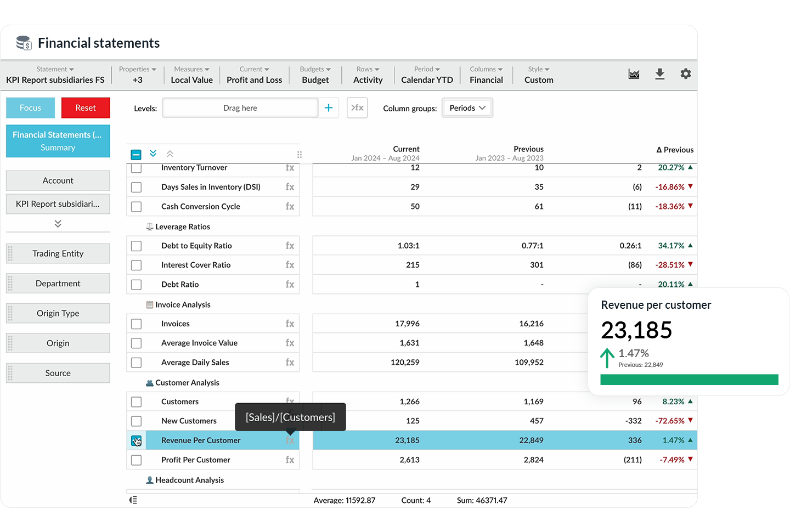Uncheck the Revenue Per Customer row checkbox
This screenshot has width=790, height=532.
[136, 440]
